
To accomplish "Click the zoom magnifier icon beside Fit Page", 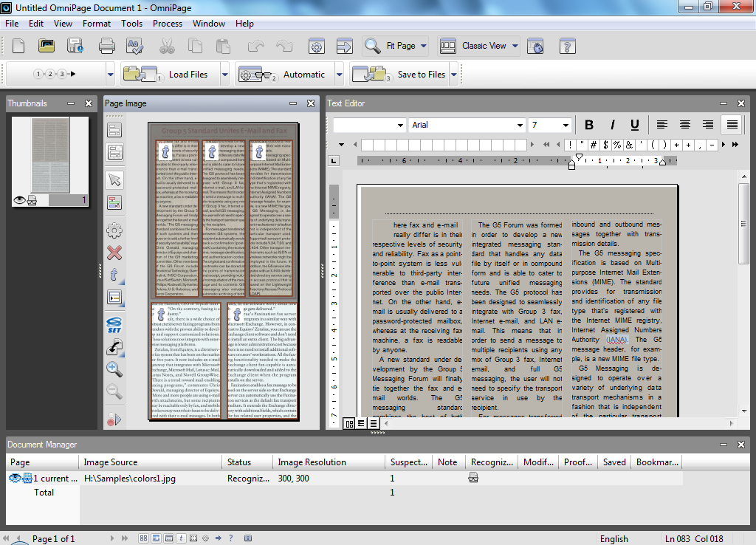I will (372, 47).
